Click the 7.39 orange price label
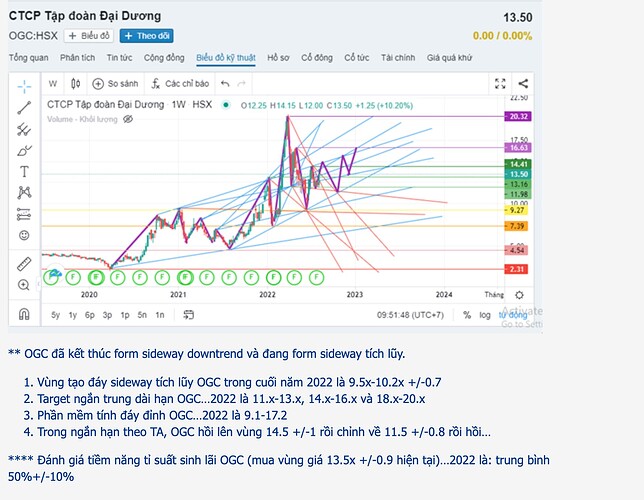This screenshot has width=644, height=500. 516,226
